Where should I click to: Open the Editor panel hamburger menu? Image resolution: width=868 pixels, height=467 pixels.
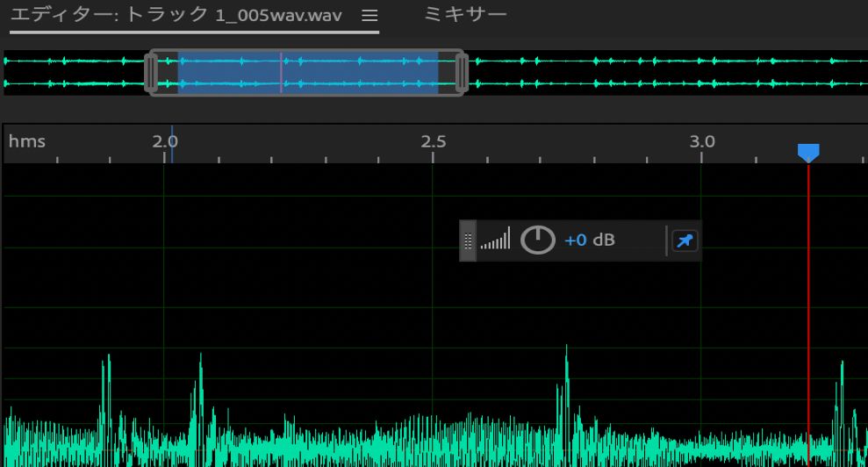(369, 16)
